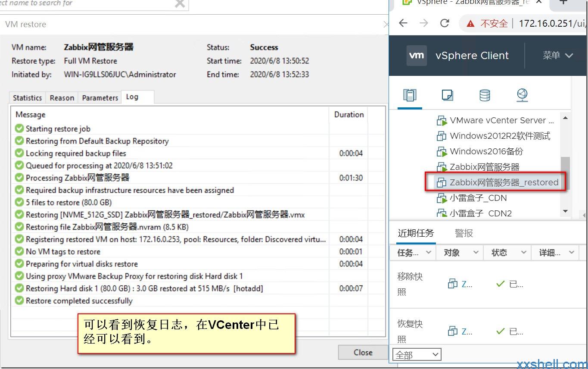This screenshot has height=369, width=588.
Task: Select VMware vCenter Server in tree
Action: (x=502, y=120)
